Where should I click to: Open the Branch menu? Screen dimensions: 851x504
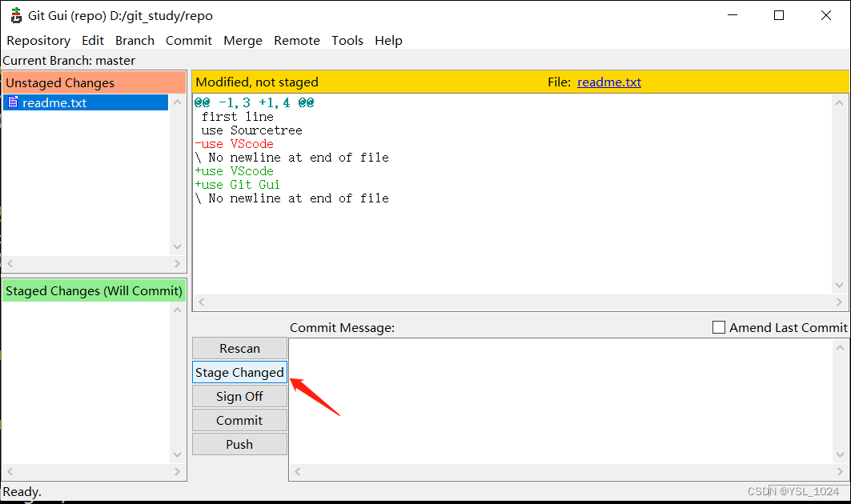(x=134, y=41)
